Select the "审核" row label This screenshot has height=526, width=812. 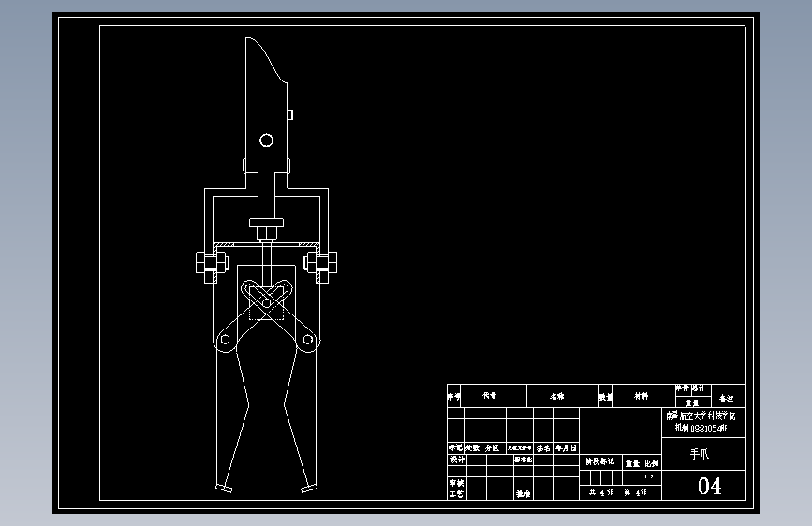(x=457, y=483)
